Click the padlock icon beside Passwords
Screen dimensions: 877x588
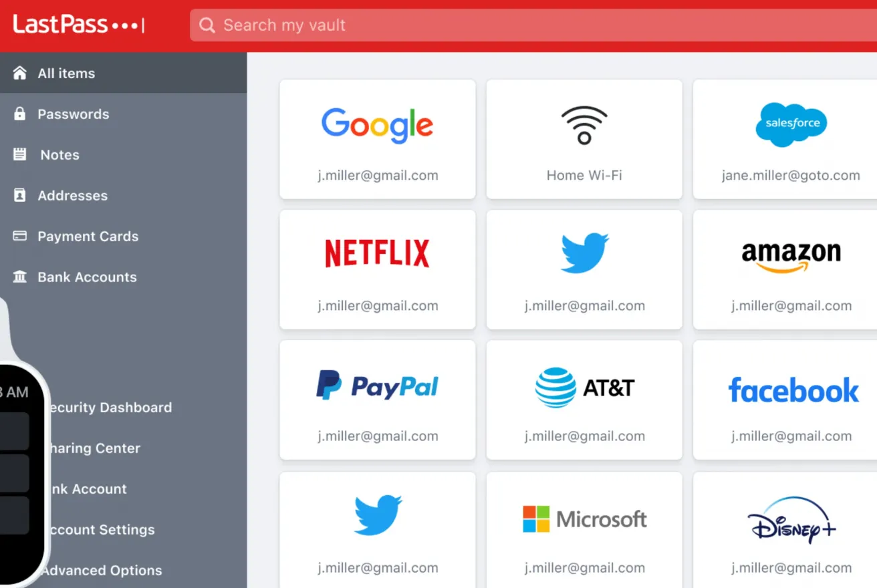[20, 114]
